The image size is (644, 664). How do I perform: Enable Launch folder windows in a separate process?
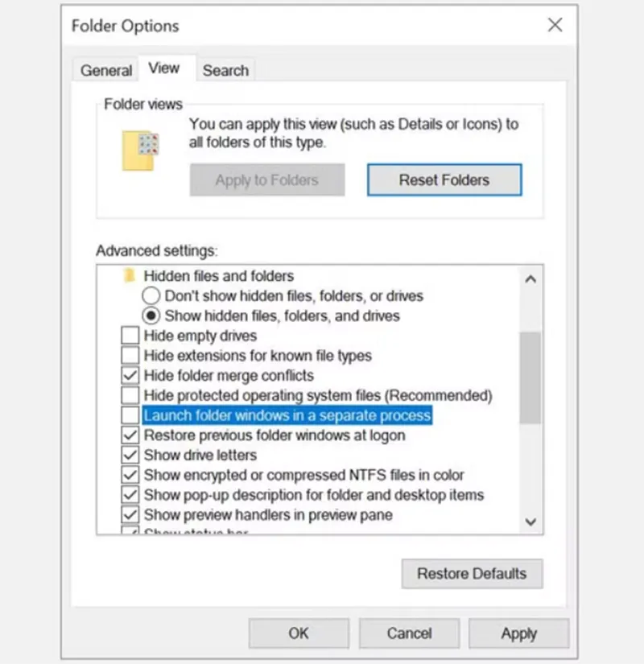[x=130, y=414]
